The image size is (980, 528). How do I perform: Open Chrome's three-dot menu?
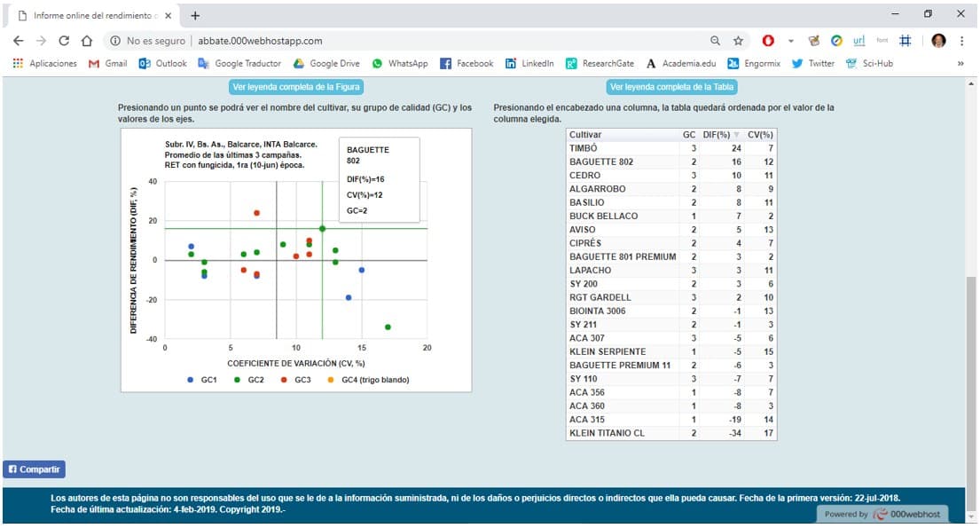pyautogui.click(x=962, y=41)
